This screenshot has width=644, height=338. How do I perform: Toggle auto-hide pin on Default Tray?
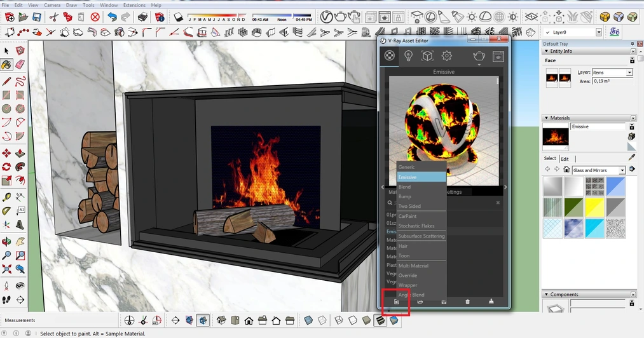tap(633, 44)
